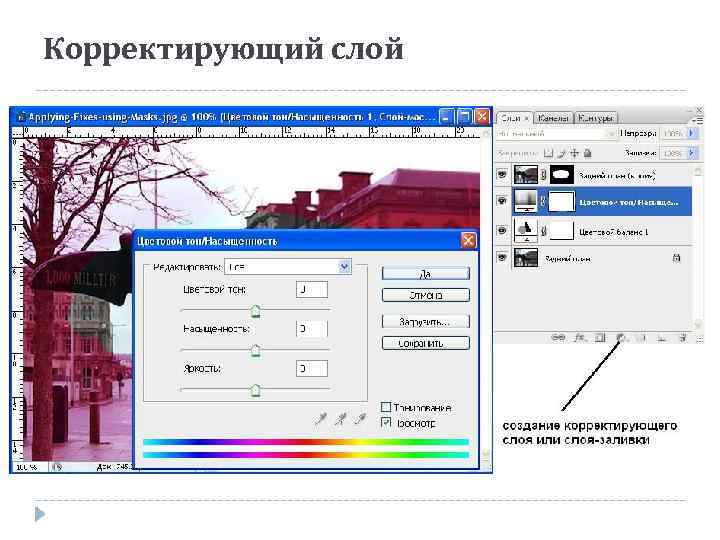Click the fill percentage field
Image resolution: width=720 pixels, height=540 pixels.
click(673, 152)
